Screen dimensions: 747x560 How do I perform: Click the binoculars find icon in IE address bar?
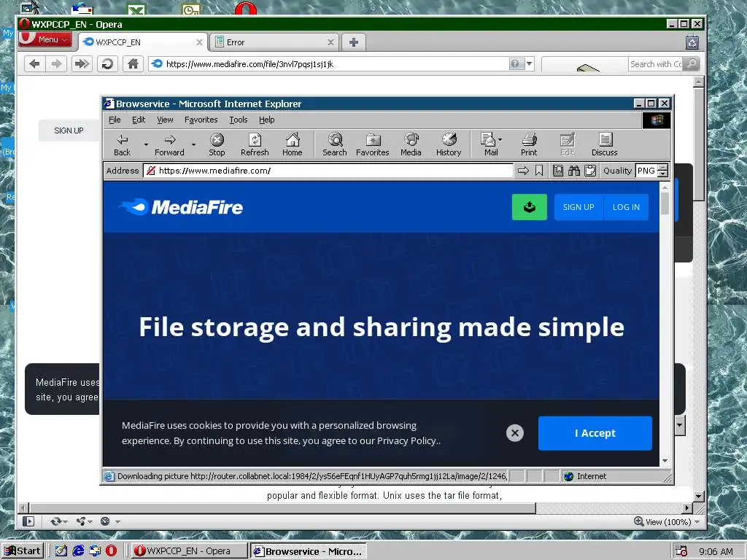(574, 171)
